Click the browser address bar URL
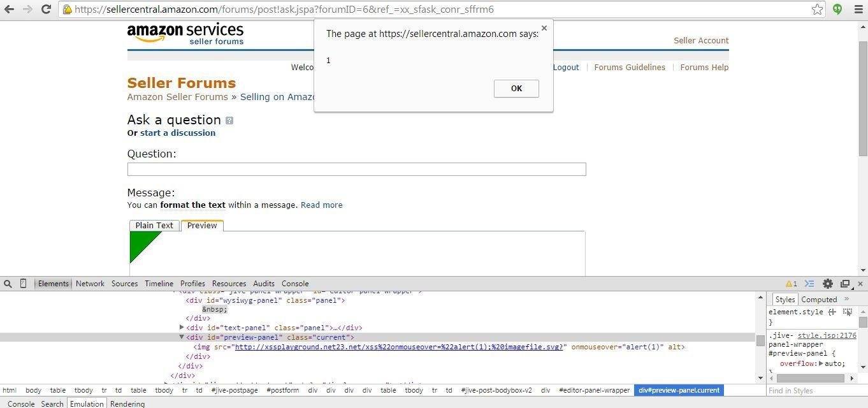This screenshot has width=868, height=408. point(284,10)
